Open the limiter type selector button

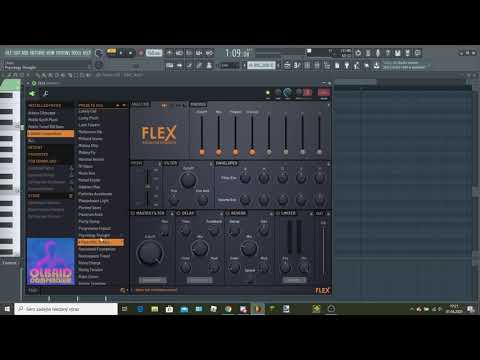click(294, 280)
